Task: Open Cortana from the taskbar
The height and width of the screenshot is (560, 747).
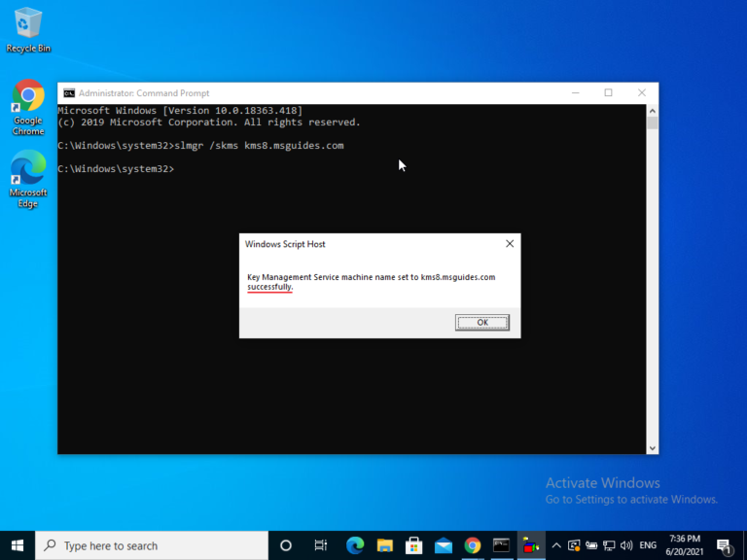Action: click(286, 545)
